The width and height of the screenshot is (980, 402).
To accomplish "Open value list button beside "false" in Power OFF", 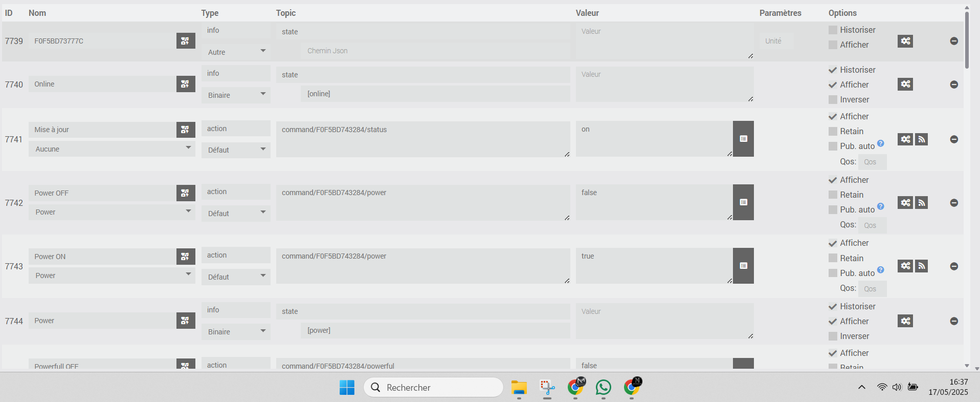I will (x=744, y=202).
